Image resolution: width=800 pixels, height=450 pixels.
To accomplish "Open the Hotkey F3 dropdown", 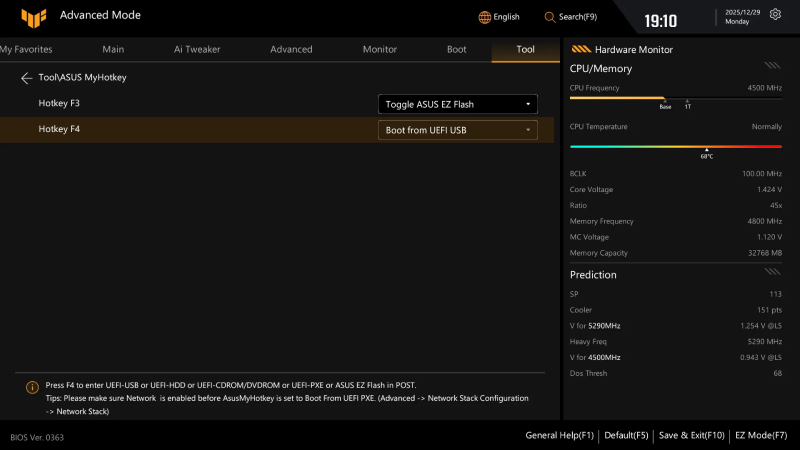I will pos(457,104).
